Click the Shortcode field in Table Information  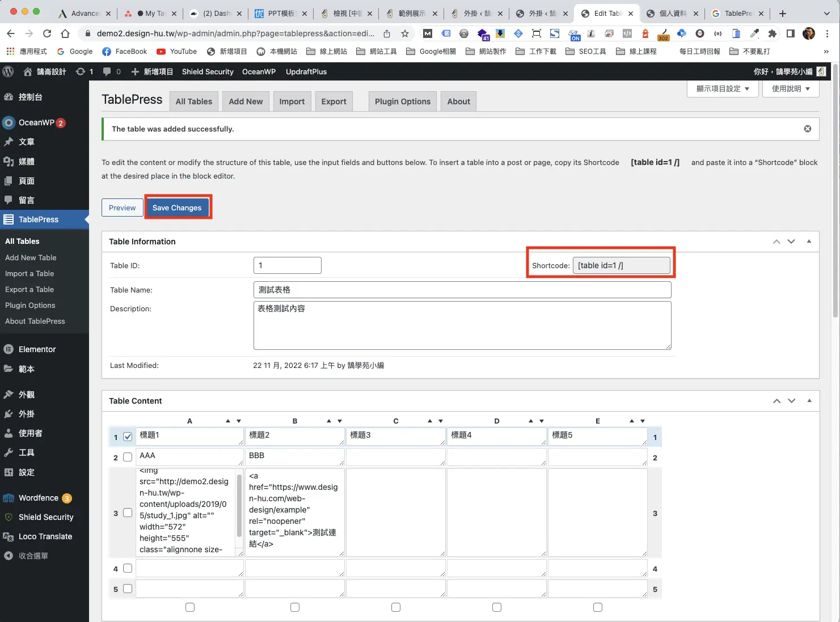point(622,265)
